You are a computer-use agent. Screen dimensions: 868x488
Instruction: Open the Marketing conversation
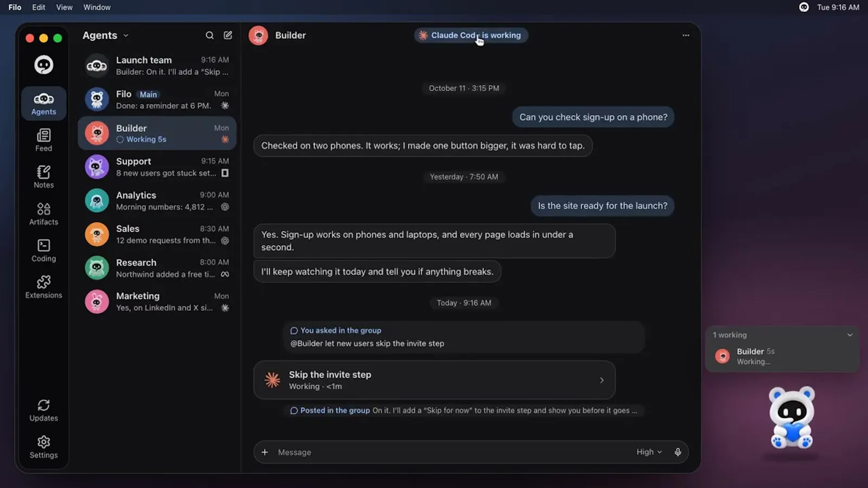pyautogui.click(x=157, y=301)
